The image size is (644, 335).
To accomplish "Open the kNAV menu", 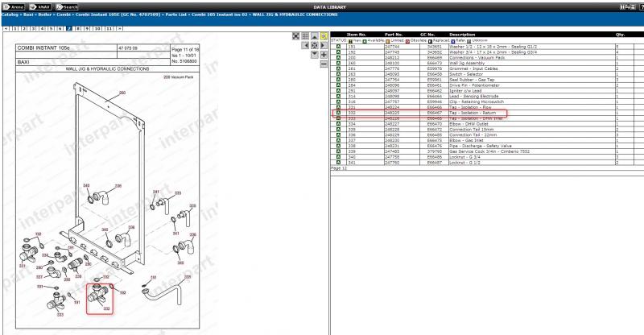I will pyautogui.click(x=41, y=6).
